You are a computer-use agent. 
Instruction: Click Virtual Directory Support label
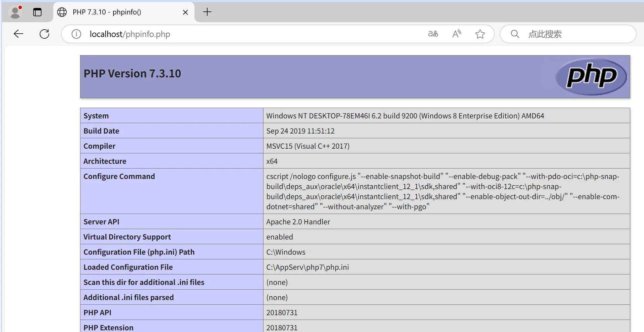(127, 237)
